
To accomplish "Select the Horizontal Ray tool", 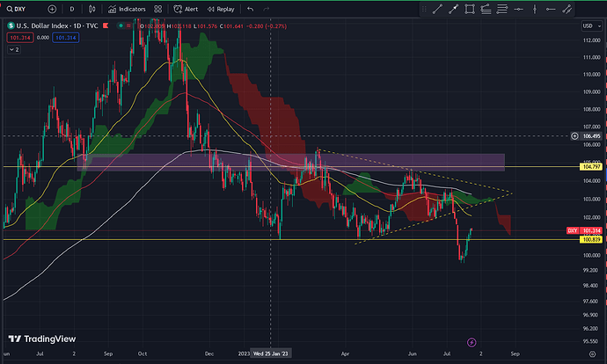I will point(551,9).
